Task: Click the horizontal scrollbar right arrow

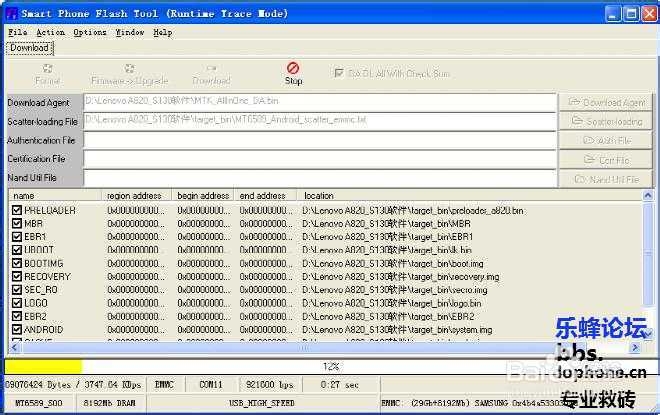Action: point(635,347)
